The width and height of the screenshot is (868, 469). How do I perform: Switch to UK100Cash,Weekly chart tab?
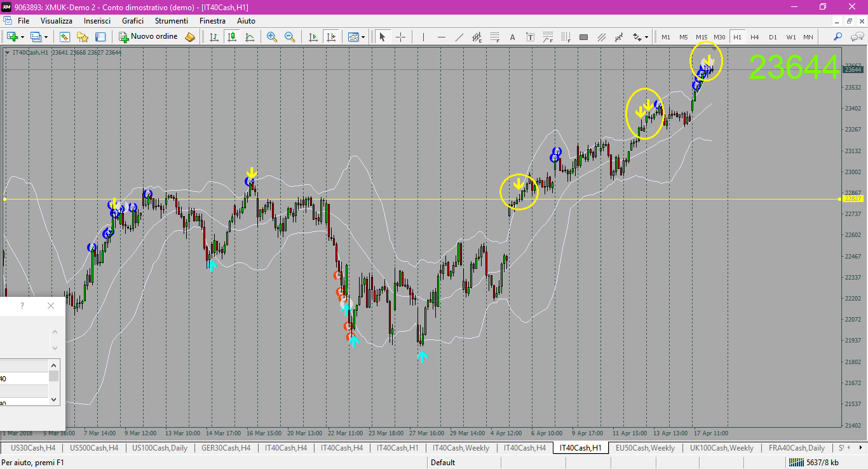tap(722, 448)
